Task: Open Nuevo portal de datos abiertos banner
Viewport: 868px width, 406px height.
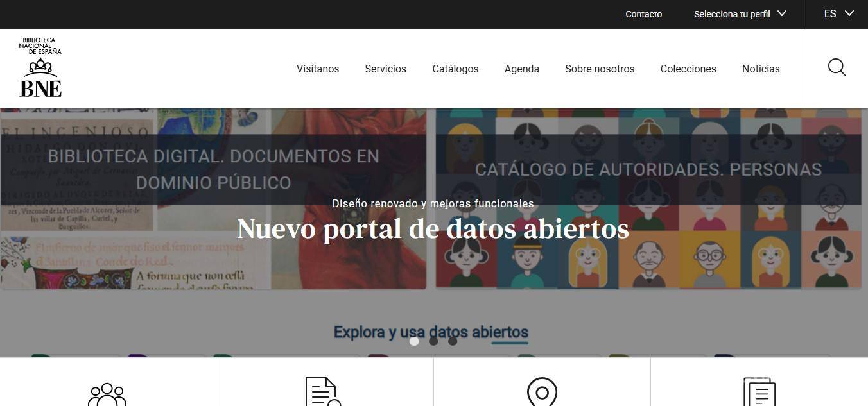Action: (432, 228)
